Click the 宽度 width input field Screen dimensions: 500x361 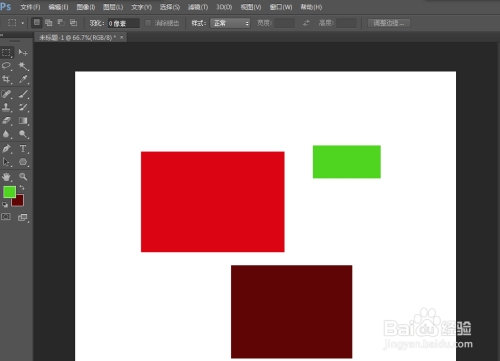coord(284,23)
